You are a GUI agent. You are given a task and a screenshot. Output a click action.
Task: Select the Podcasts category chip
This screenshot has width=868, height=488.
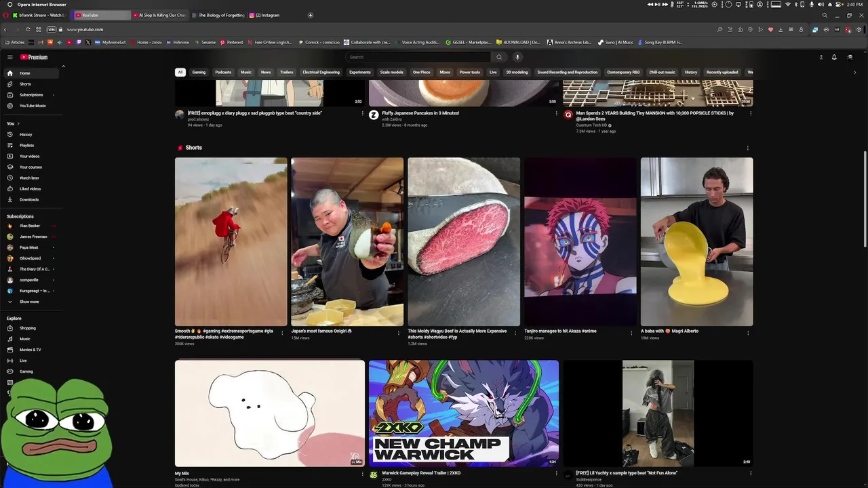coord(223,72)
